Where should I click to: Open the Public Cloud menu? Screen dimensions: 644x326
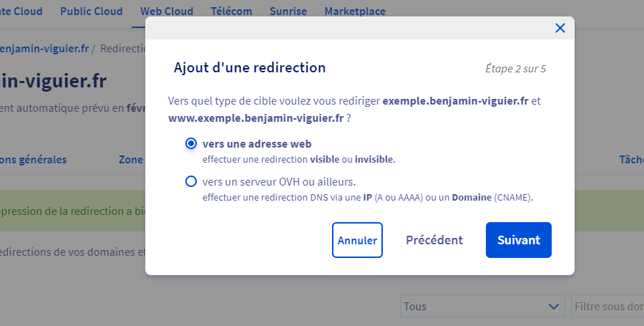tap(91, 11)
